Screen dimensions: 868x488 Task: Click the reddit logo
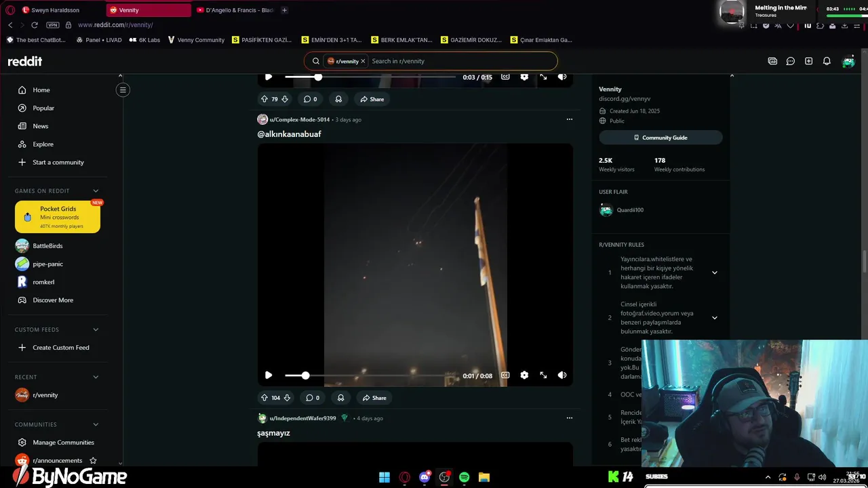coord(24,61)
